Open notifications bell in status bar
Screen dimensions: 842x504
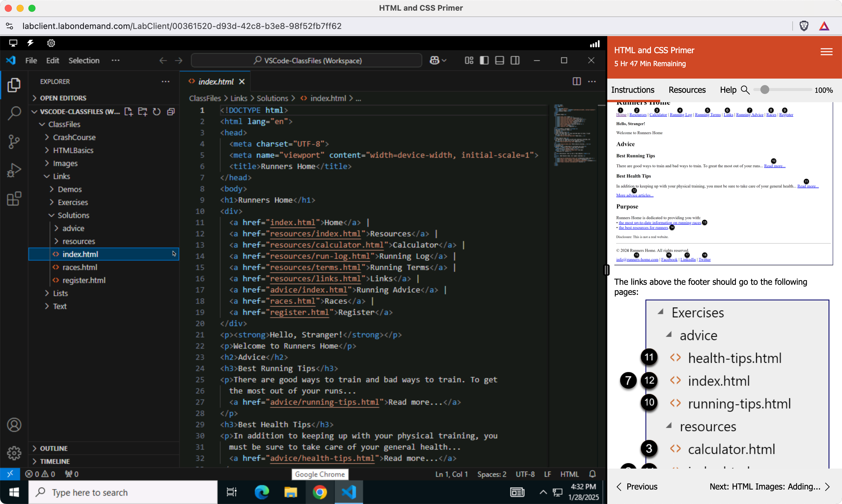(592, 474)
